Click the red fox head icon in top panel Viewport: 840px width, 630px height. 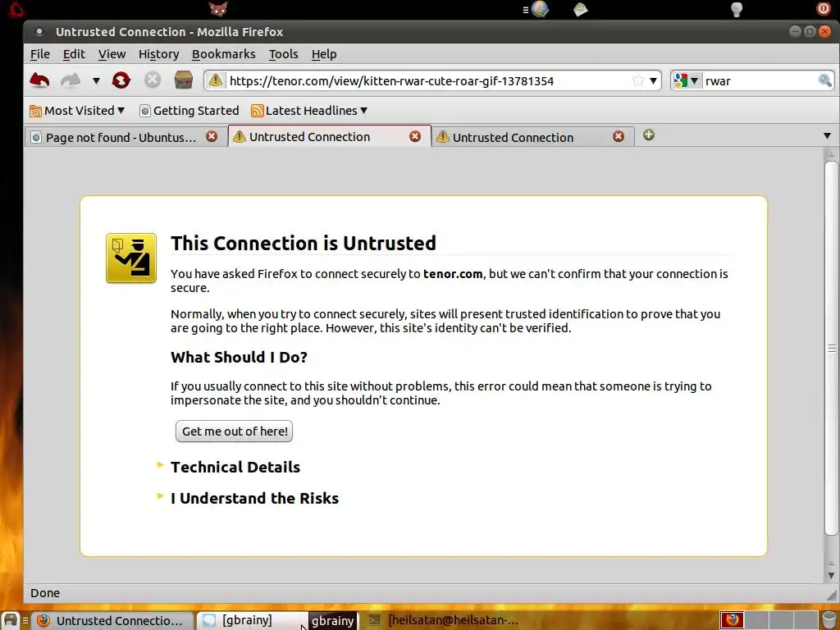218,8
